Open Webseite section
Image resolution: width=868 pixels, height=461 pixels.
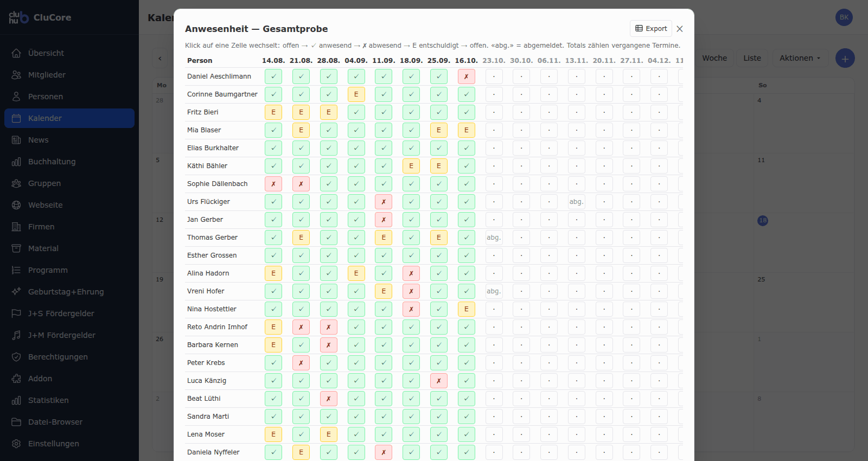(x=69, y=205)
